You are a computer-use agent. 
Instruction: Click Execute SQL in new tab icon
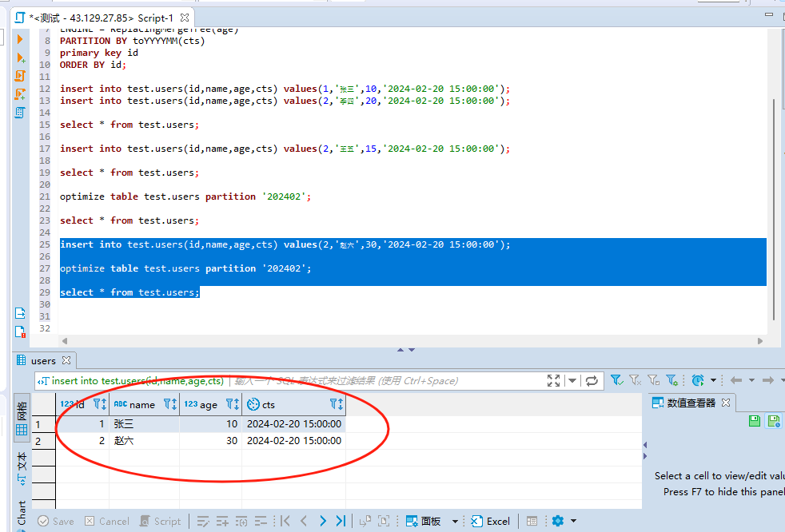[x=20, y=58]
